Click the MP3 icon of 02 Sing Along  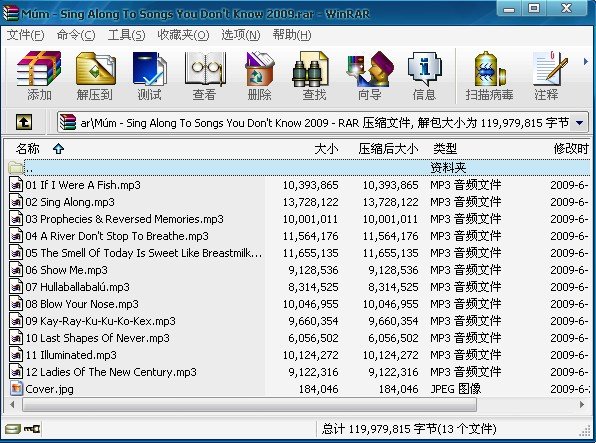pyautogui.click(x=16, y=202)
